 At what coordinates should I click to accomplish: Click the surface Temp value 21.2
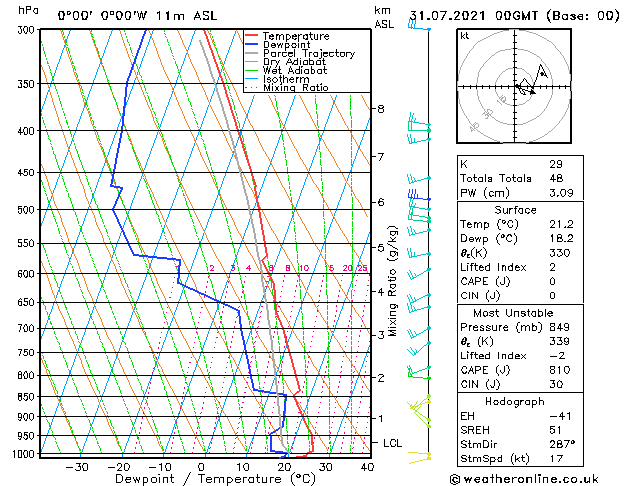click(x=561, y=224)
